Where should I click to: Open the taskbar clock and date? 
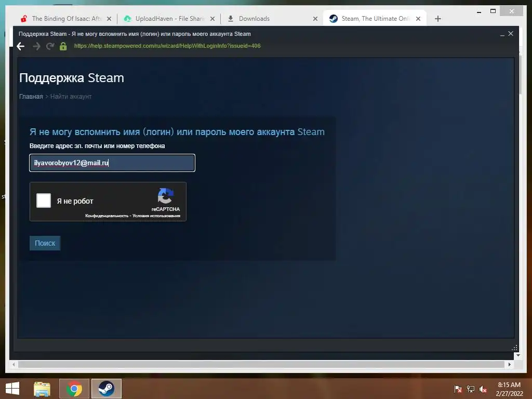click(x=509, y=389)
